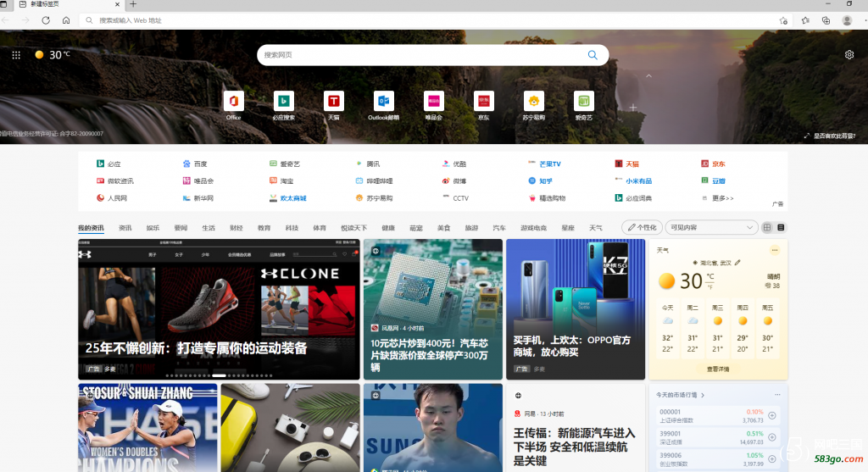This screenshot has height=472, width=868.
Task: Switch news feed to list layout view
Action: click(x=781, y=227)
